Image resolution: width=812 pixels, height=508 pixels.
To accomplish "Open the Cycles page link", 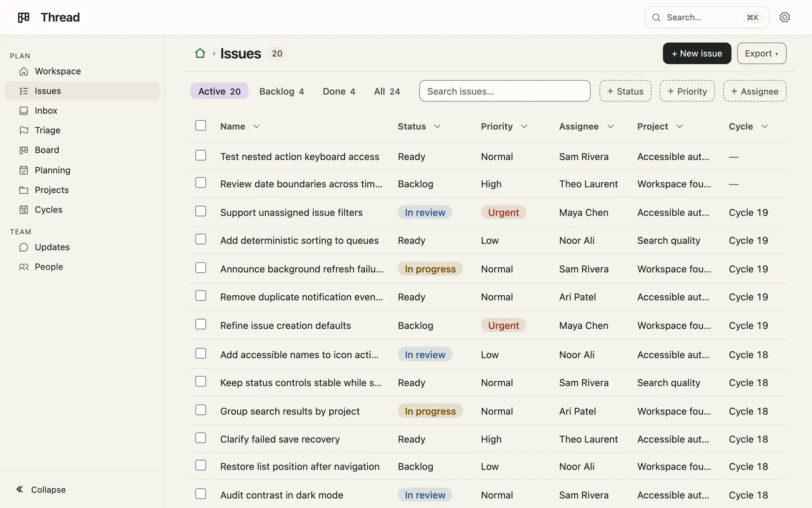I will [82, 210].
